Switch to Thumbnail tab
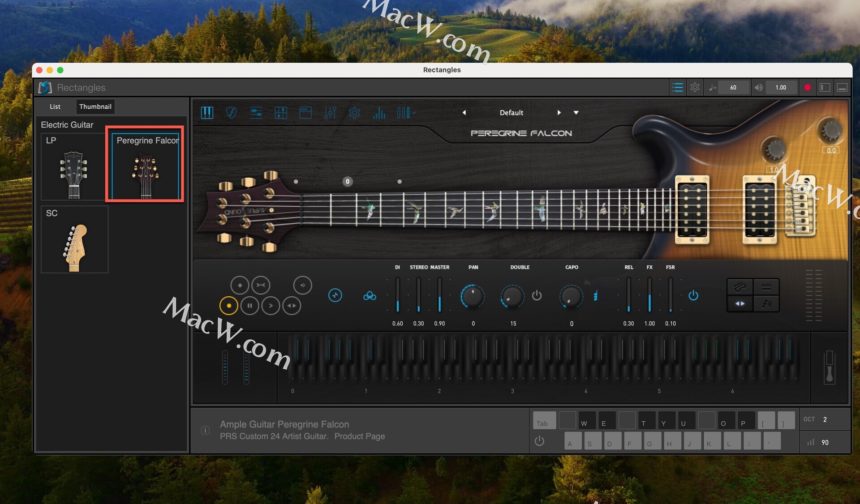This screenshot has height=504, width=860. pyautogui.click(x=95, y=107)
